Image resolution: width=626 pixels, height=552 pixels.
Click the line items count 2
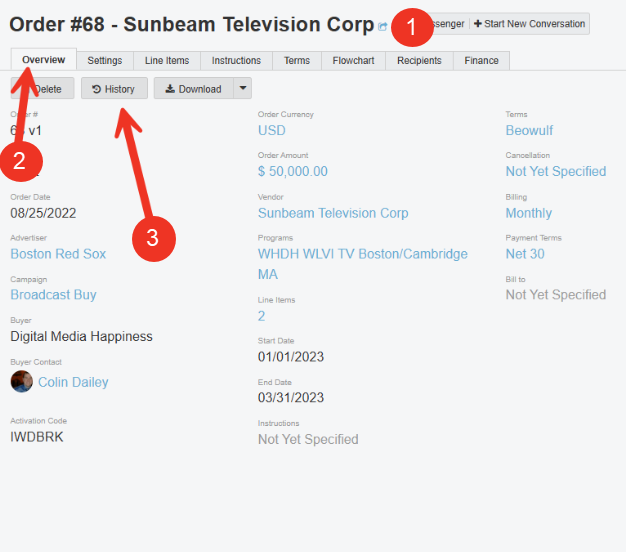261,316
